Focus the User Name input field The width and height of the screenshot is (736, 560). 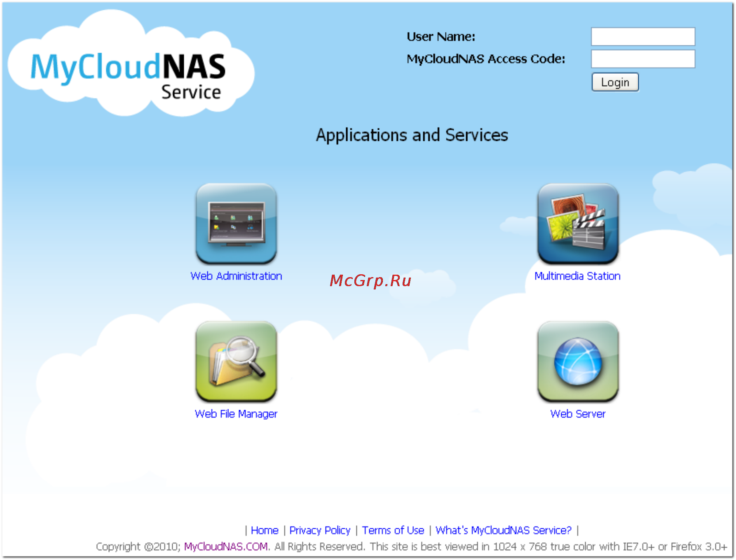pos(643,37)
